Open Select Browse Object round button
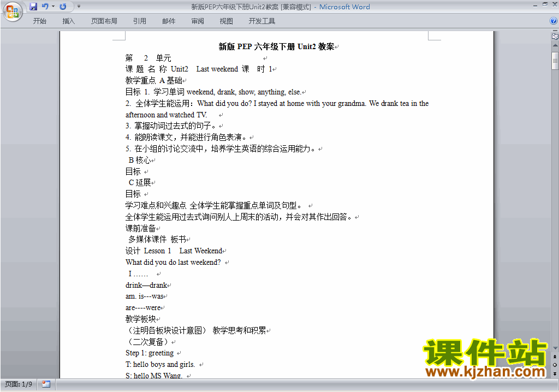This screenshot has height=392, width=559. tap(555, 365)
